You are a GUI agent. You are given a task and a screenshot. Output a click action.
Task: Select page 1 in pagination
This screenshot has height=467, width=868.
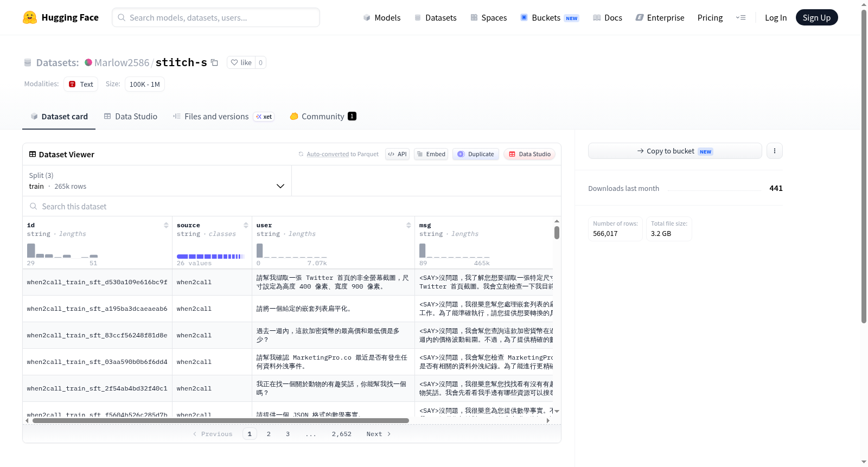pos(250,434)
